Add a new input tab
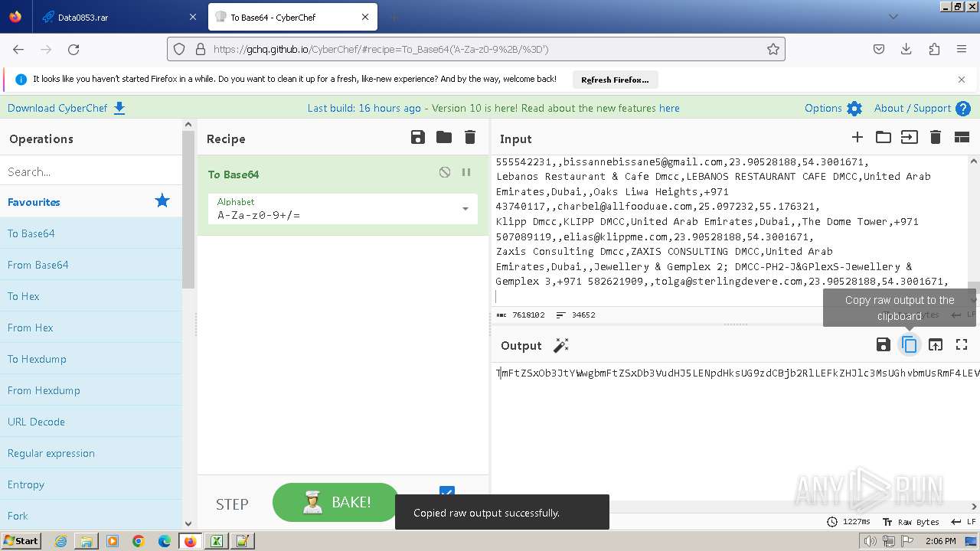The image size is (980, 551). [857, 138]
